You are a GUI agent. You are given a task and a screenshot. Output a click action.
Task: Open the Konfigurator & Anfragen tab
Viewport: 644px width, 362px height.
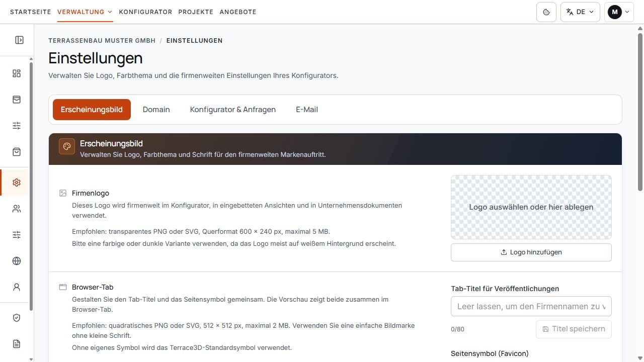point(233,110)
